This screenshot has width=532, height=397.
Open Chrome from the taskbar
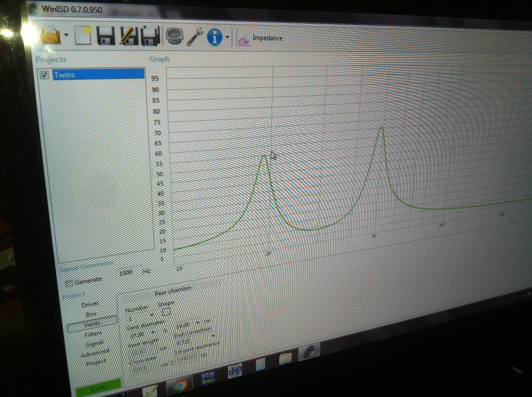(179, 386)
